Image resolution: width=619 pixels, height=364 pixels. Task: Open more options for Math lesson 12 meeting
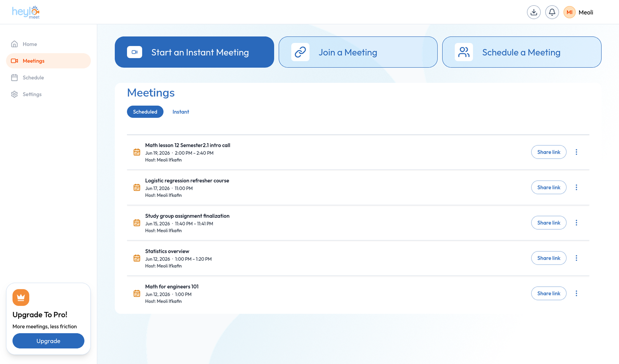tap(576, 152)
